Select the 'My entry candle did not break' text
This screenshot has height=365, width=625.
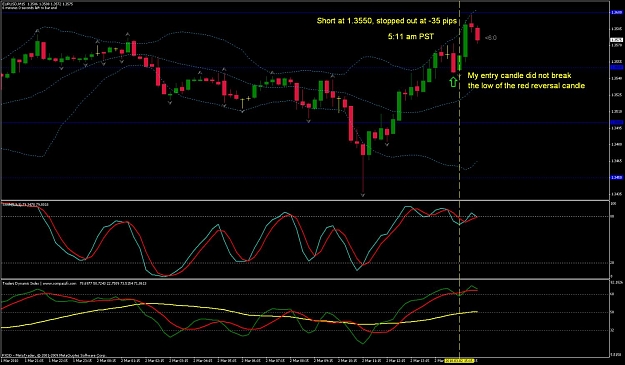[x=519, y=75]
